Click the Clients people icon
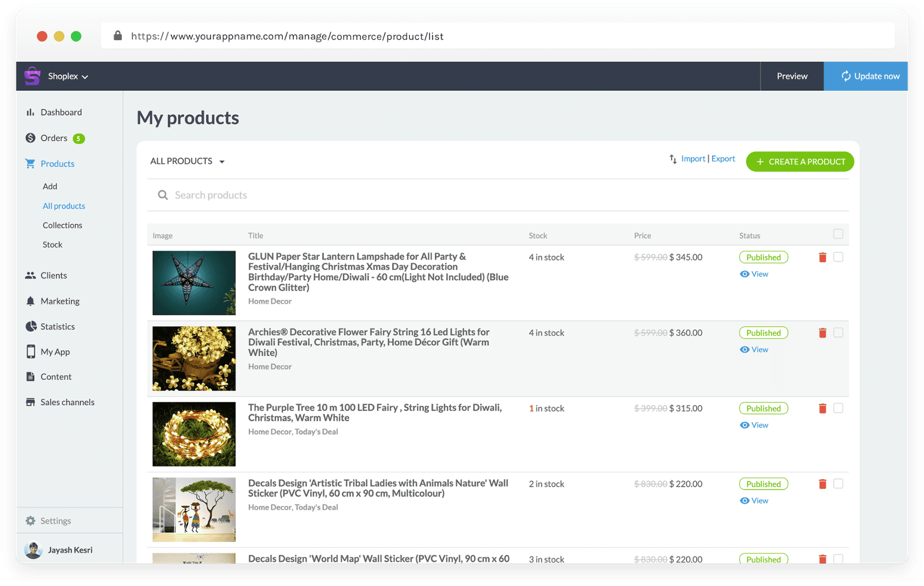This screenshot has height=586, width=924. [x=31, y=275]
